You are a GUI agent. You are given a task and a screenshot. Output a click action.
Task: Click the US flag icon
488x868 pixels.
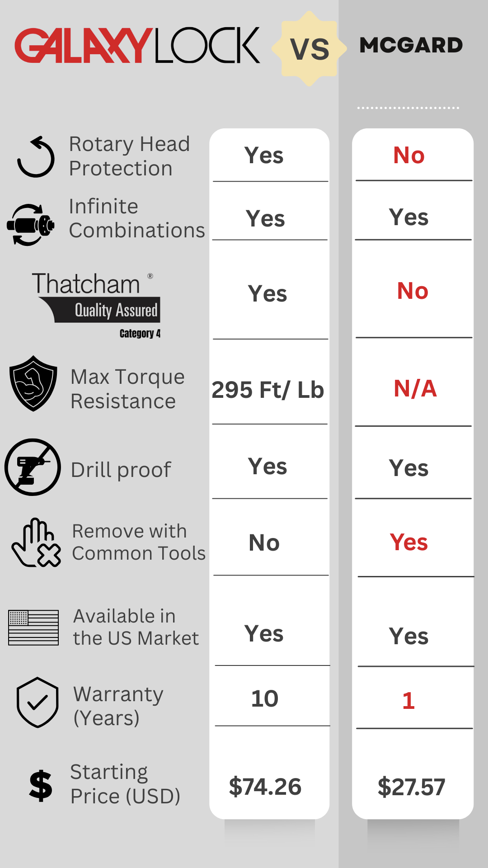pos(33,627)
